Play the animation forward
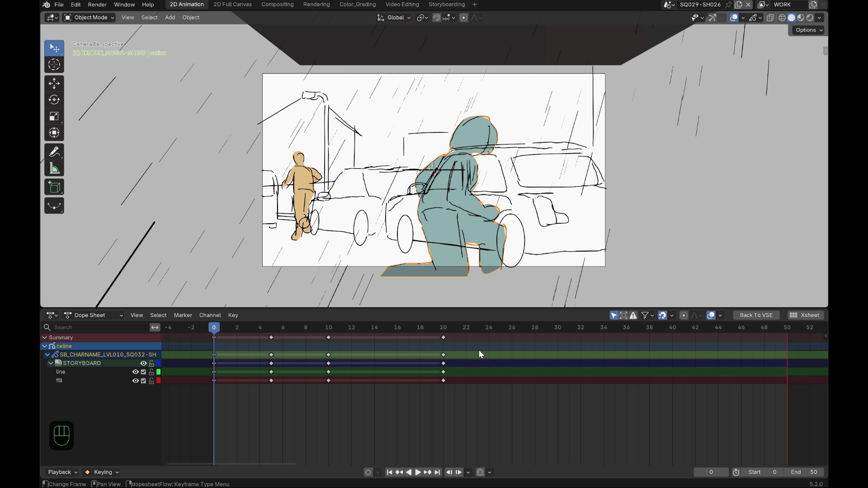The image size is (868, 488). pos(418,472)
